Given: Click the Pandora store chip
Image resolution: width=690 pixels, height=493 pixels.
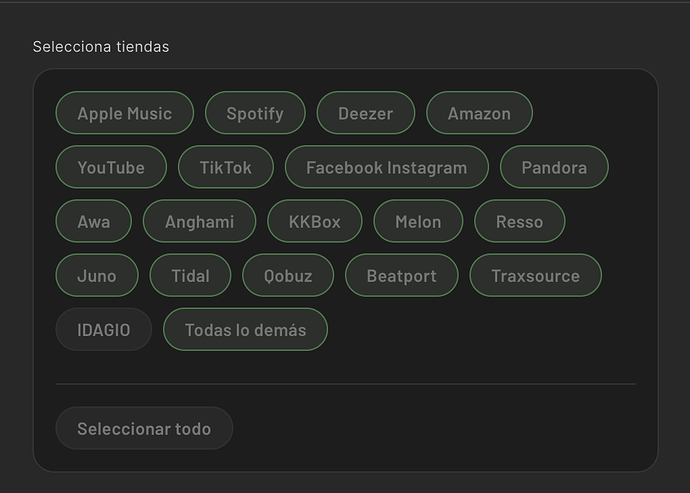Looking at the screenshot, I should click(554, 167).
